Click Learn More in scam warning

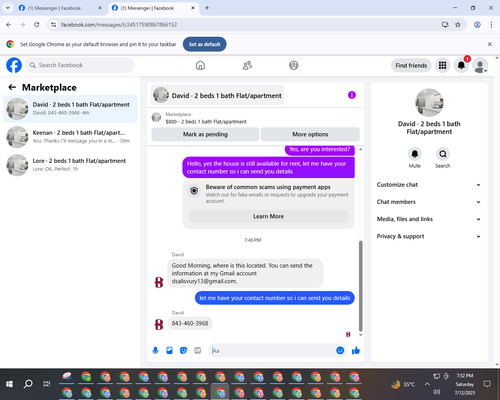(x=268, y=216)
